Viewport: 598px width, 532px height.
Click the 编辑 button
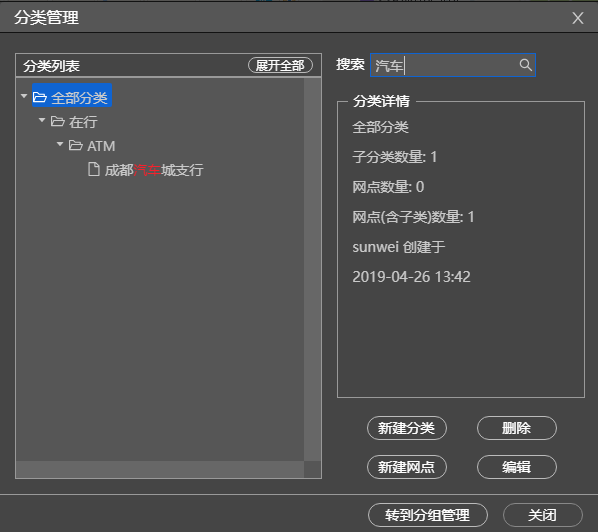[x=516, y=467]
